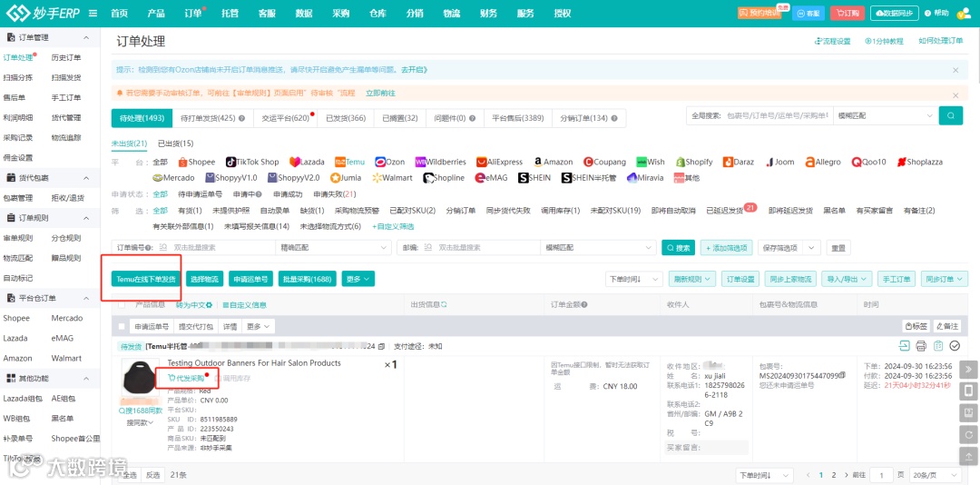Open the 精确匹配 order number match dropdown

pyautogui.click(x=333, y=248)
